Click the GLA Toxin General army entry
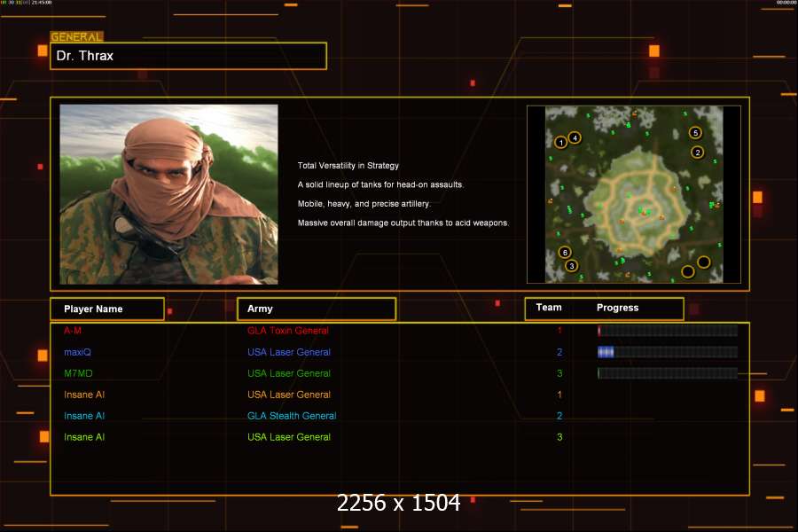Screen dimensions: 798x532 (288, 331)
